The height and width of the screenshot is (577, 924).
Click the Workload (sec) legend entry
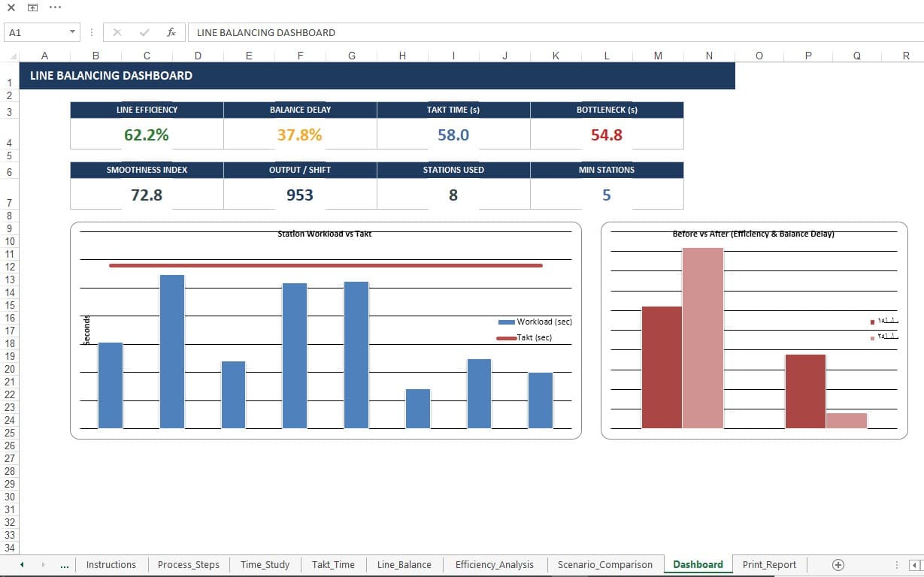tap(535, 322)
